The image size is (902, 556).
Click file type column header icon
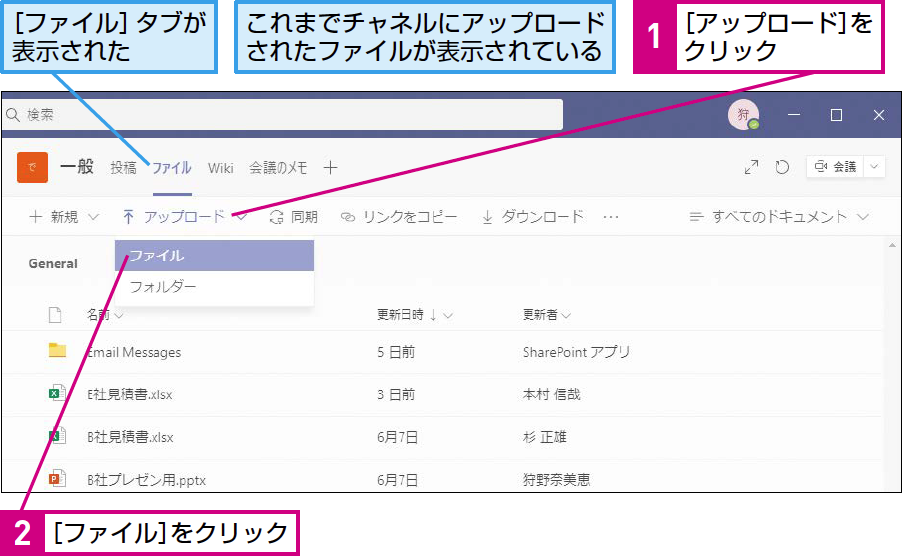click(x=55, y=315)
